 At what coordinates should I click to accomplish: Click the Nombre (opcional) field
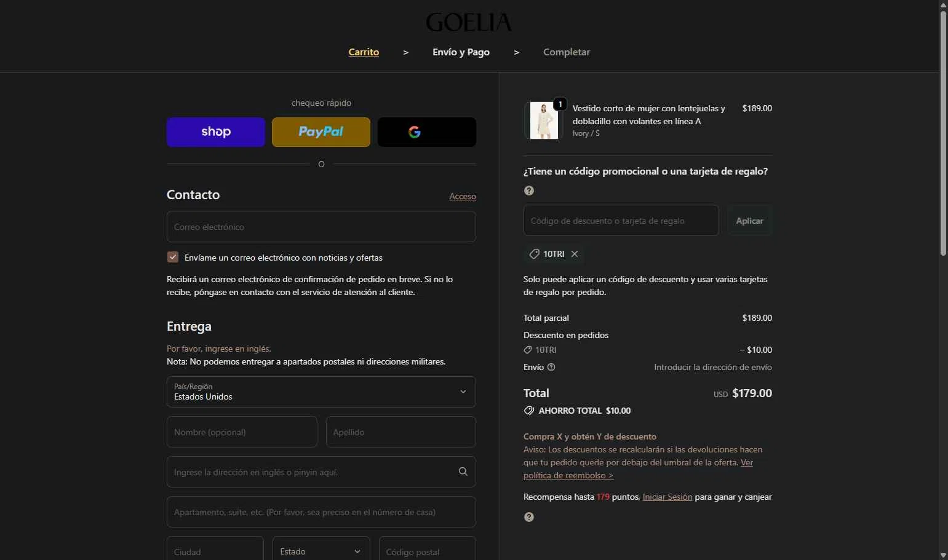(x=242, y=432)
